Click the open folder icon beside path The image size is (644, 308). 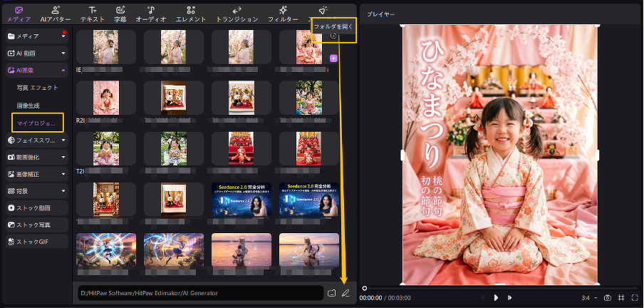331,293
